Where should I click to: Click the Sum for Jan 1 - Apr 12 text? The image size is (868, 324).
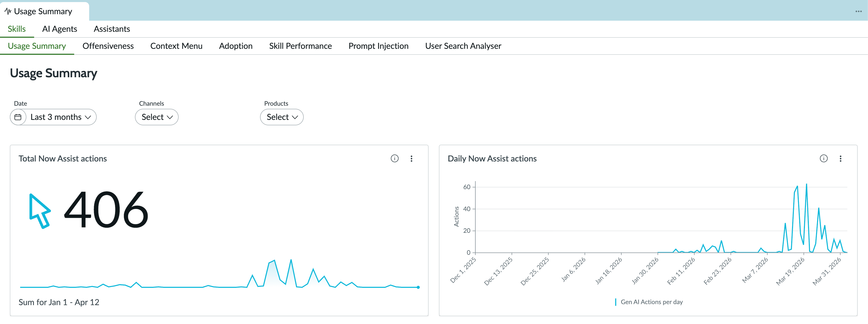[59, 302]
